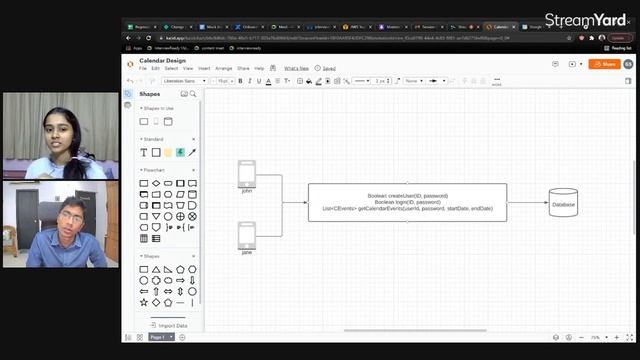Zoom in with the plus button

tap(617, 338)
